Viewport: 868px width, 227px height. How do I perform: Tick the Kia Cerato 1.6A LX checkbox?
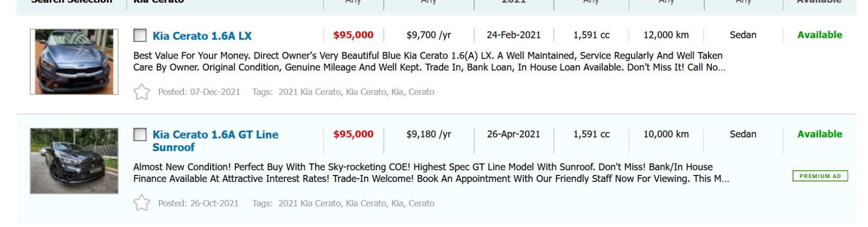(x=140, y=36)
